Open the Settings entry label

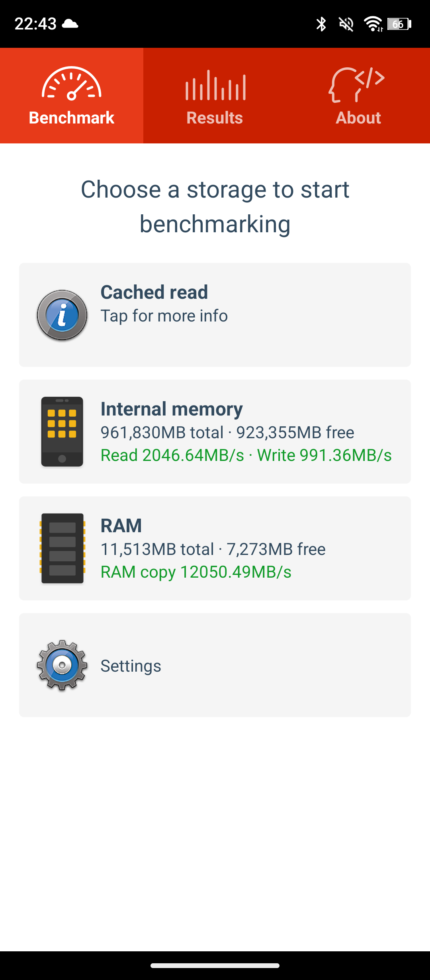(131, 666)
